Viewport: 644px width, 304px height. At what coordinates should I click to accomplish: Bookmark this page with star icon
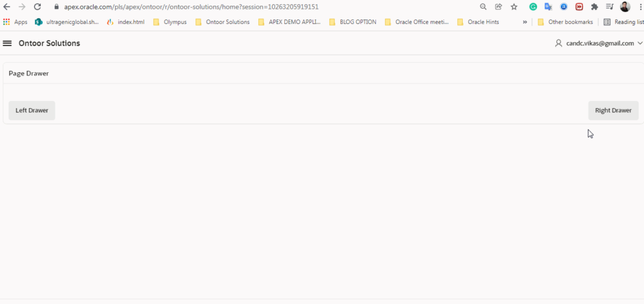click(514, 7)
